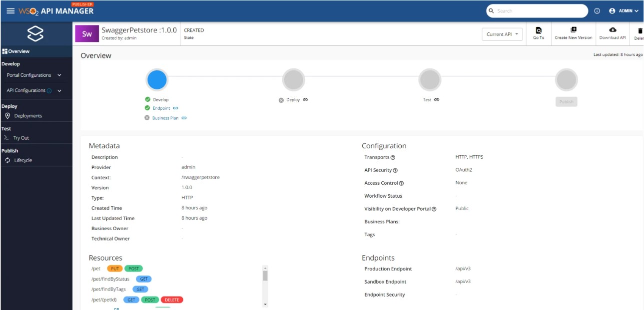Click the /swaggerpetstore context value
The image size is (644, 310).
(200, 178)
